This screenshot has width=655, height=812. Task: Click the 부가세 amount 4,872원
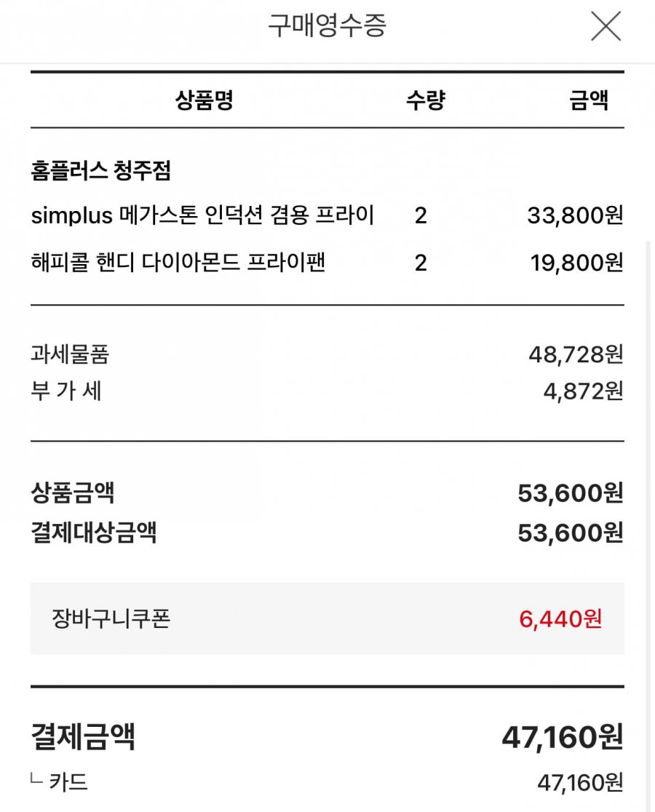coord(583,391)
